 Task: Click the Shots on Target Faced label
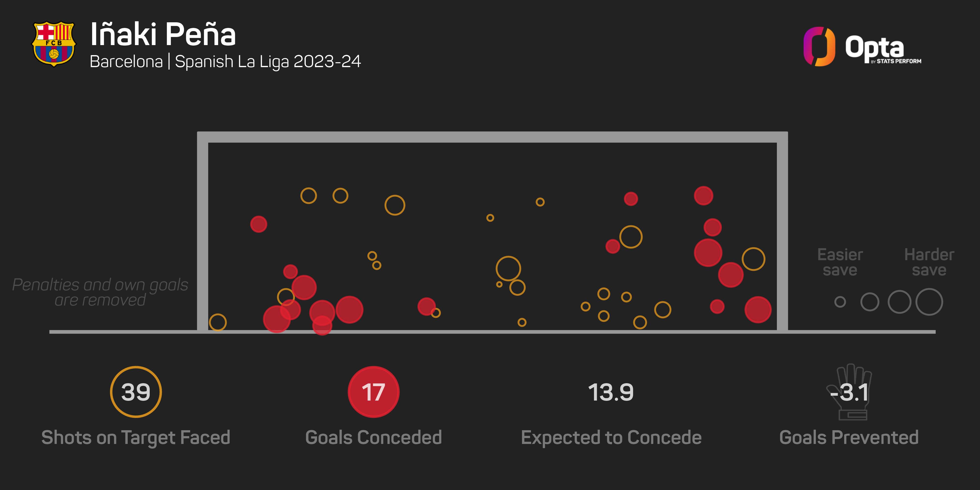(136, 438)
